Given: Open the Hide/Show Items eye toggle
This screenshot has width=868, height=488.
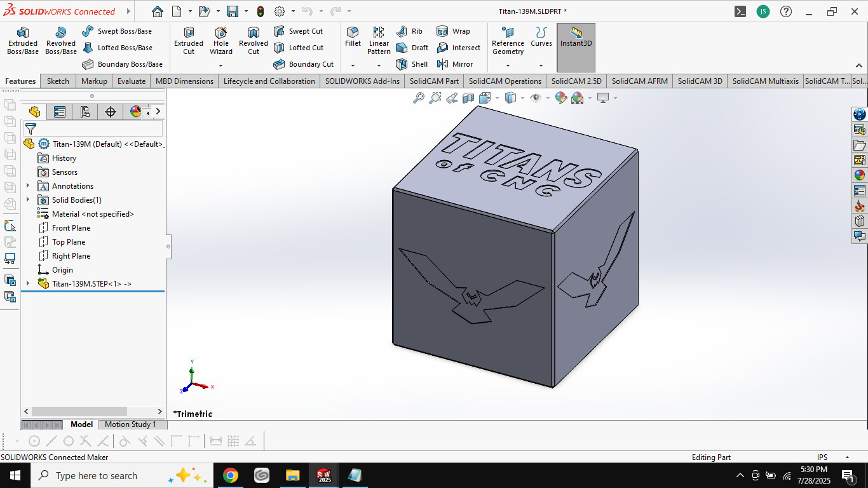Looking at the screenshot, I should (536, 98).
